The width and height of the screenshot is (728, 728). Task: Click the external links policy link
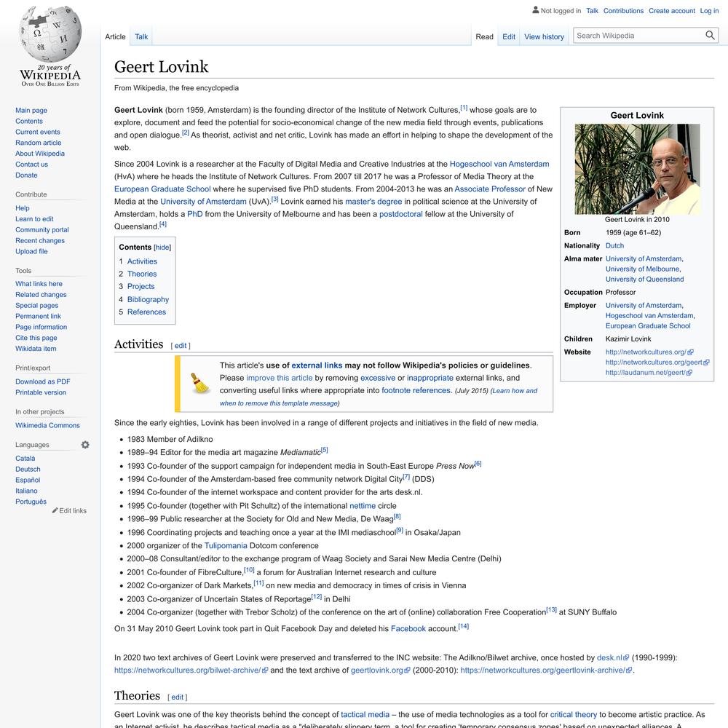pos(317,365)
